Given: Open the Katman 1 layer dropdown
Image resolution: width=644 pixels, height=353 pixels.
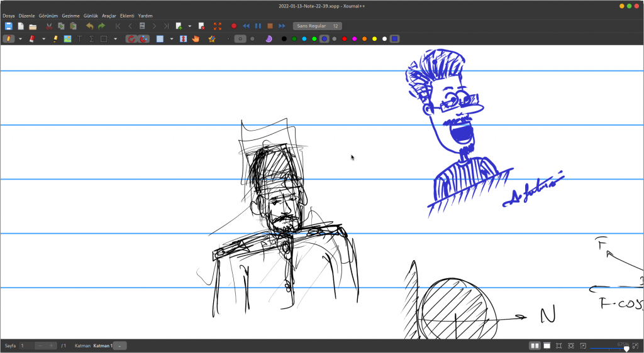Looking at the screenshot, I should [119, 345].
